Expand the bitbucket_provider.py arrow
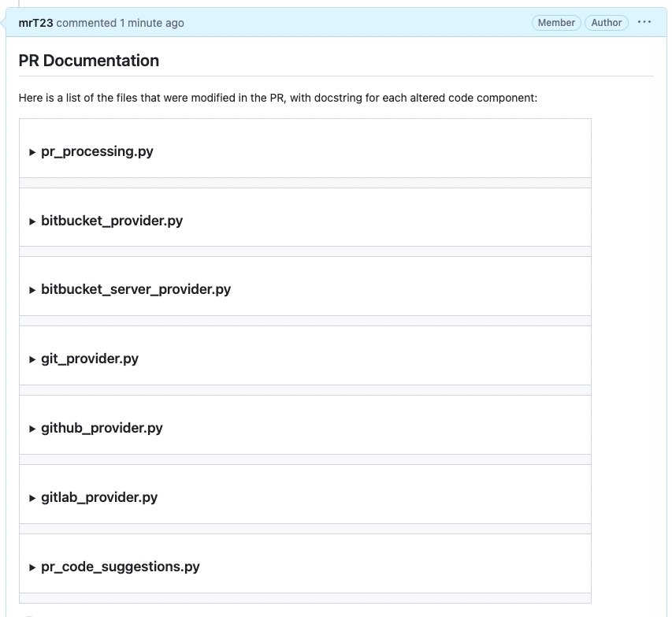Viewport: 672px width, 617px height. tap(32, 221)
